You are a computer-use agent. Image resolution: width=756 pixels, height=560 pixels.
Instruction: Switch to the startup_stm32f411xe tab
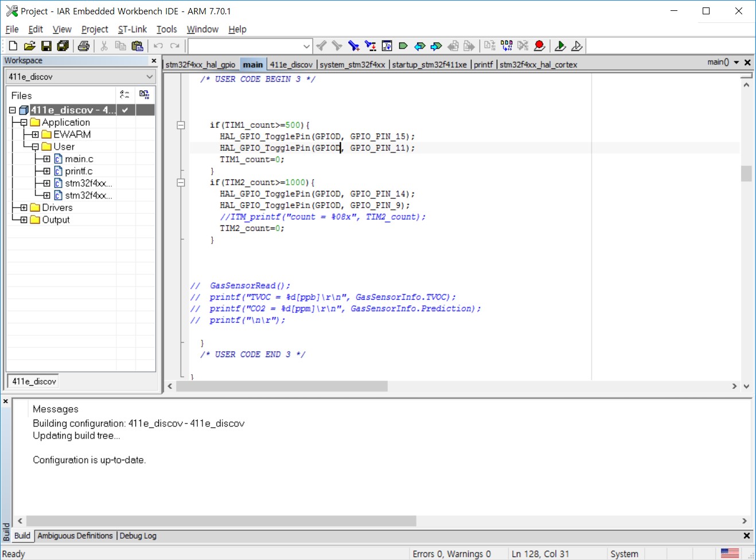click(429, 64)
